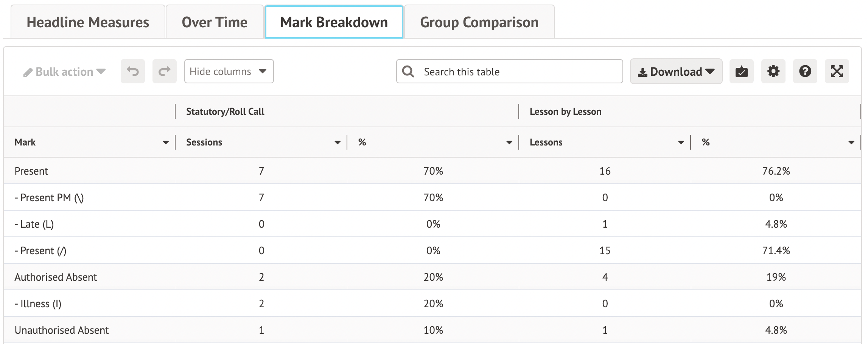Select the Unauthorised Absent row label
Viewport: 868px width, 344px height.
point(62,330)
